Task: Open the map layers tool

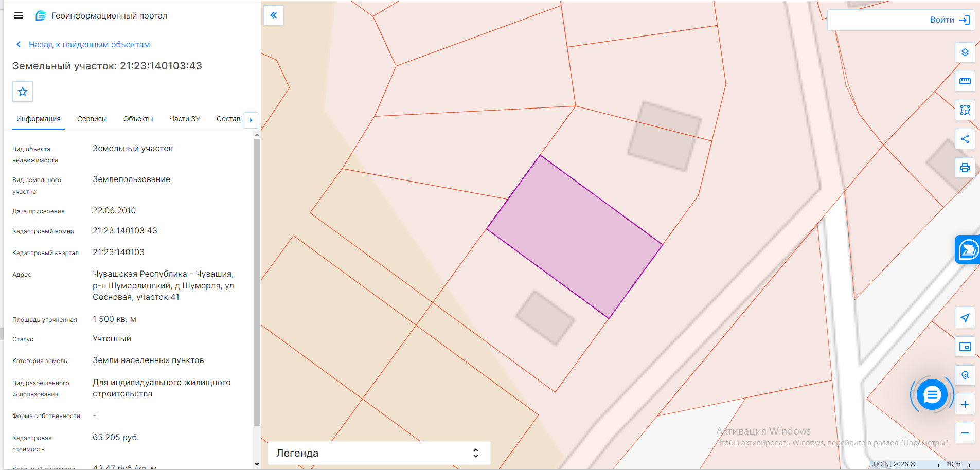Action: [x=965, y=52]
